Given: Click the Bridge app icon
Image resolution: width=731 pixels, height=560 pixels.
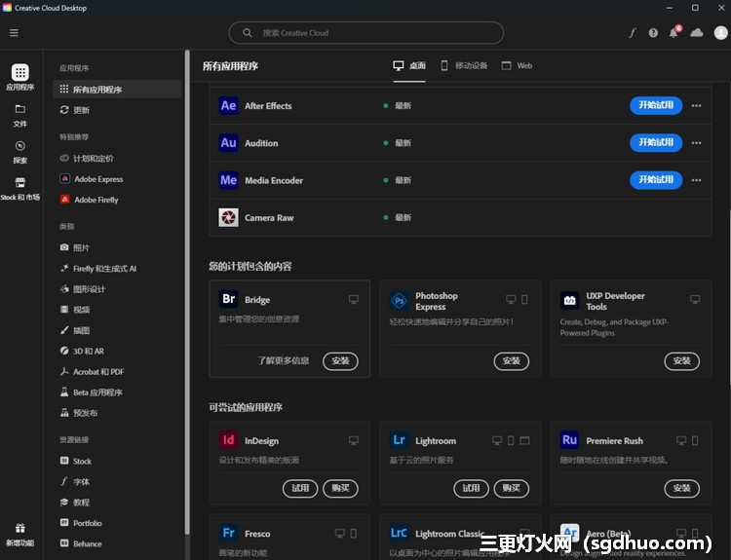Looking at the screenshot, I should pos(228,299).
